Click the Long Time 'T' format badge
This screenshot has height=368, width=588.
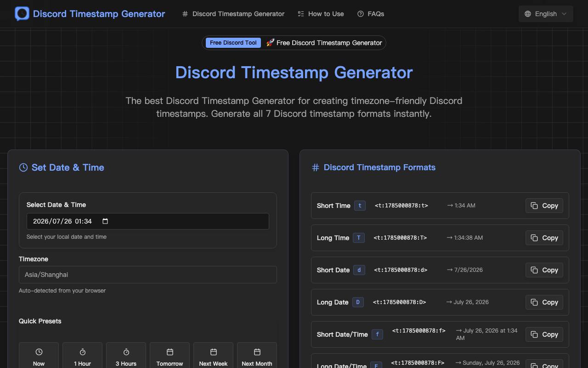click(359, 238)
